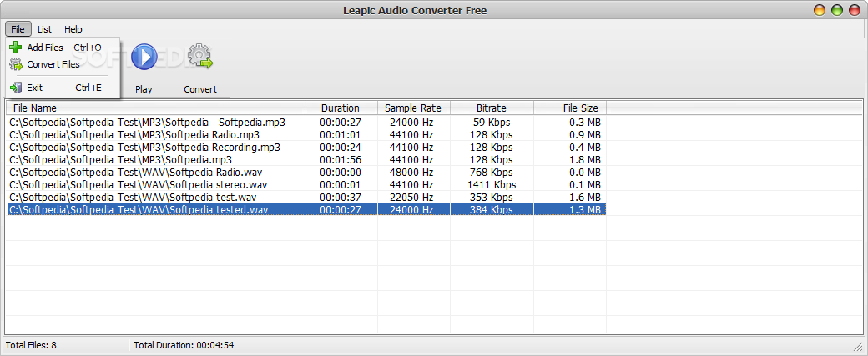Open the List menu
The image size is (868, 356).
45,29
